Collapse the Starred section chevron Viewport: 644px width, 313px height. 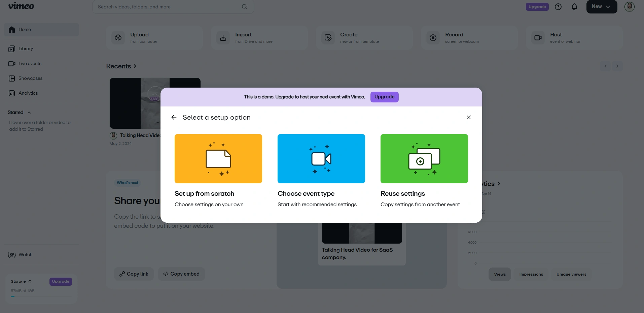coord(29,113)
